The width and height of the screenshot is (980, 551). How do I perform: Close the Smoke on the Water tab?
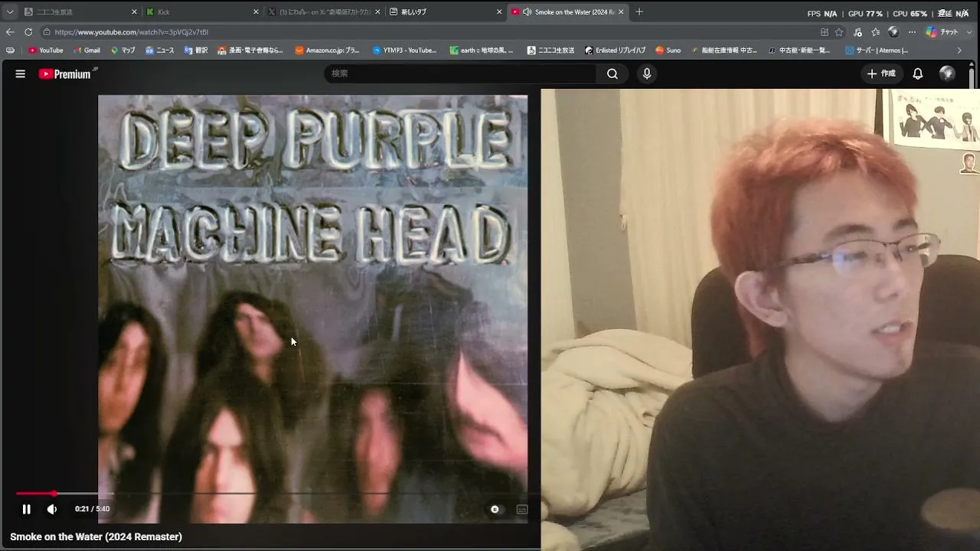(621, 12)
